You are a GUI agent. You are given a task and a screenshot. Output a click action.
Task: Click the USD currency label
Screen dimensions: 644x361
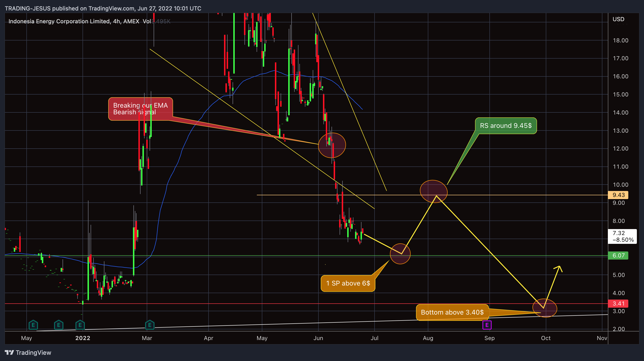click(618, 19)
